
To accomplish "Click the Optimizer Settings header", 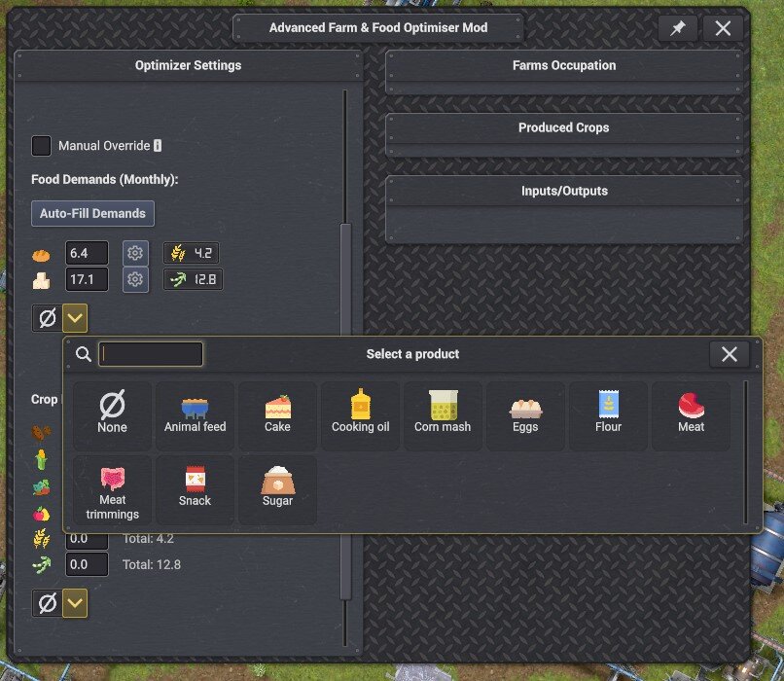I will click(188, 65).
